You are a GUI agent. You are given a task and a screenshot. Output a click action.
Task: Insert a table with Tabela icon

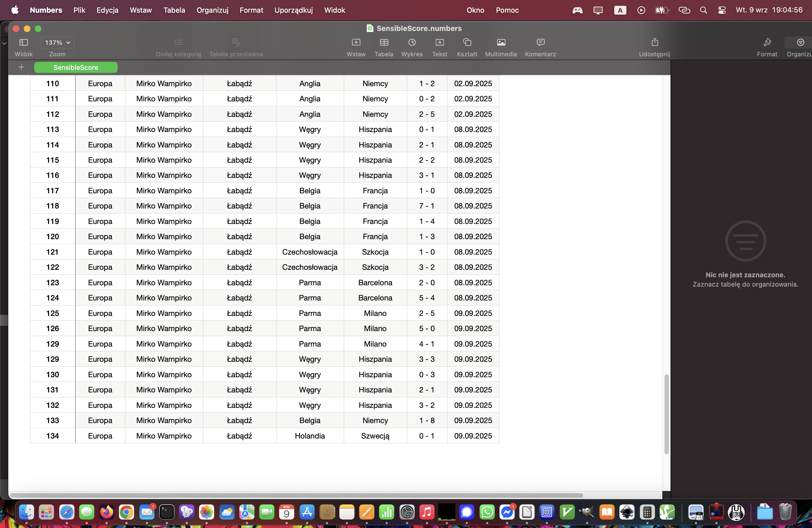(x=384, y=42)
